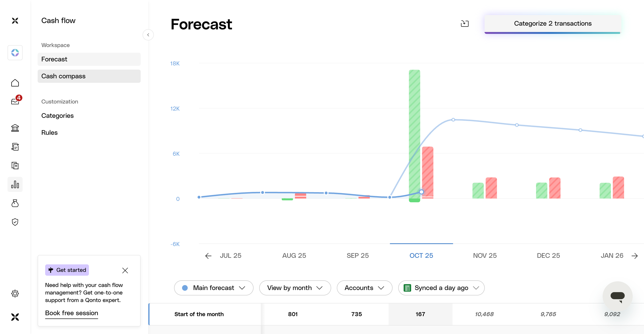Expand the Main forecast dropdown
The image size is (644, 334).
point(214,288)
